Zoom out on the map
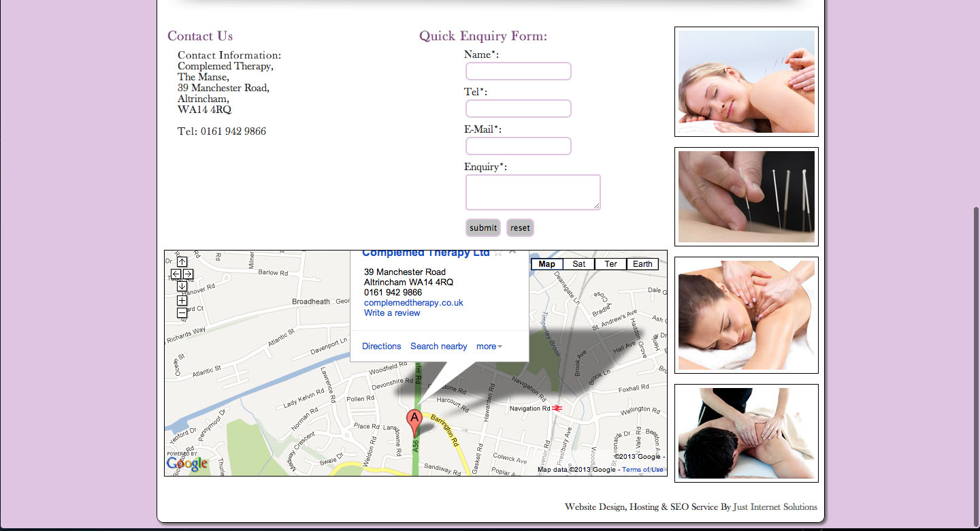Image resolution: width=980 pixels, height=531 pixels. [x=182, y=312]
